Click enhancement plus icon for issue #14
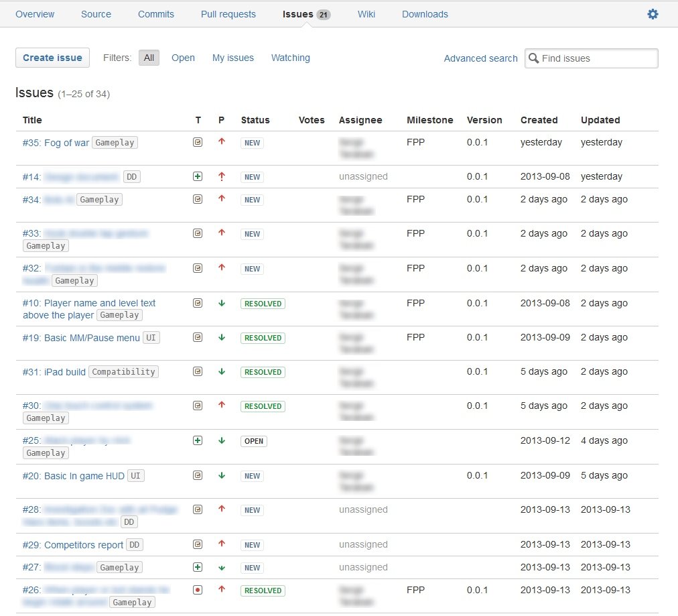Viewport: 678px width, 616px height. [x=198, y=176]
